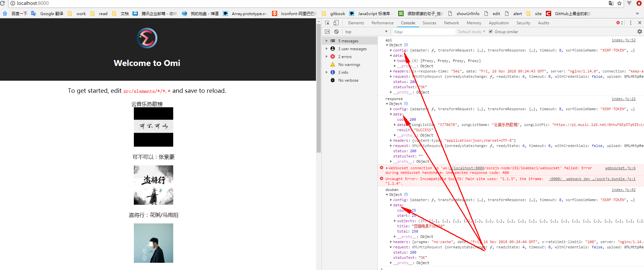Viewport: 644px width, 270px height.
Task: Switch to the Network tab
Action: [x=451, y=23]
